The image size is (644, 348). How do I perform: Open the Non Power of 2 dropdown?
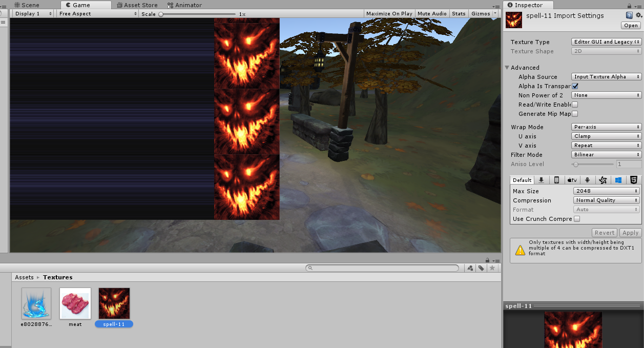pyautogui.click(x=607, y=95)
